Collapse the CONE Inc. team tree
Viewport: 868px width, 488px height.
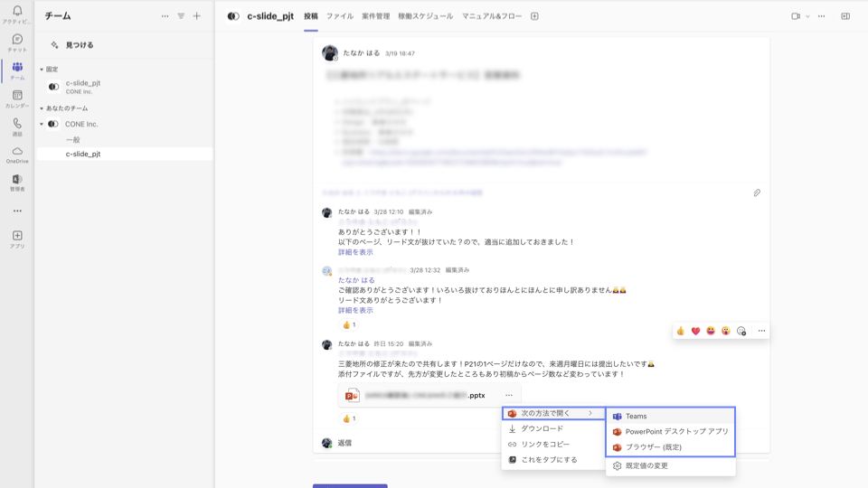[x=42, y=124]
